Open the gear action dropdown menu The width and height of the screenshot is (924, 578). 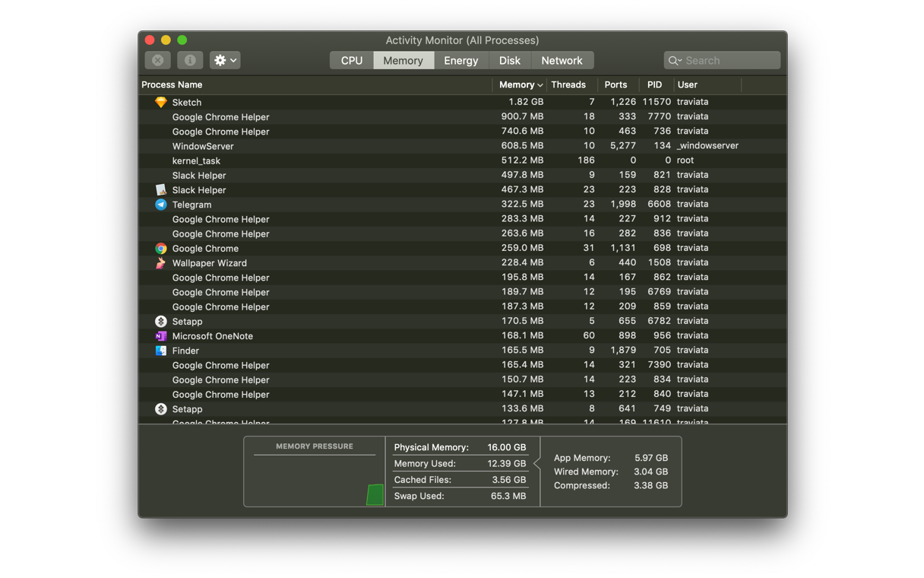[x=225, y=60]
